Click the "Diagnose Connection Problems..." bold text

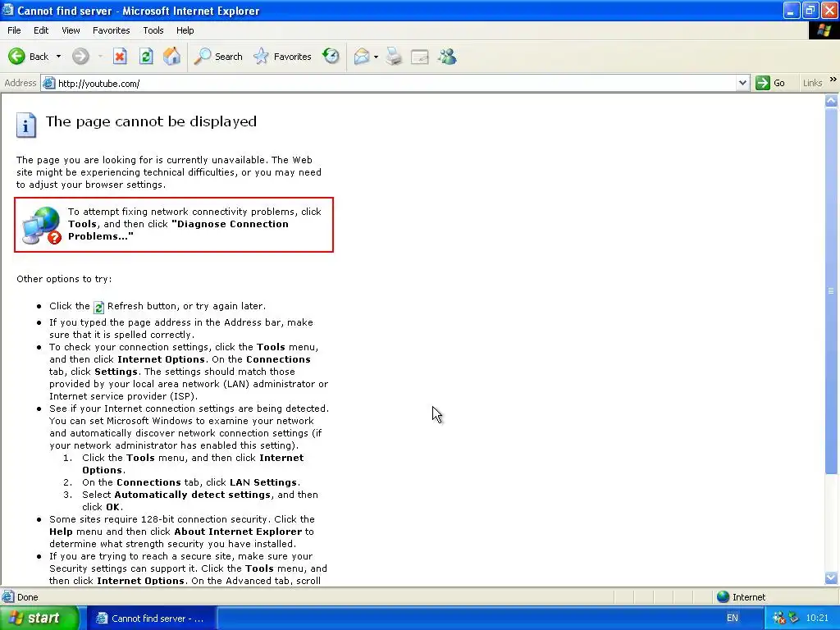(178, 230)
